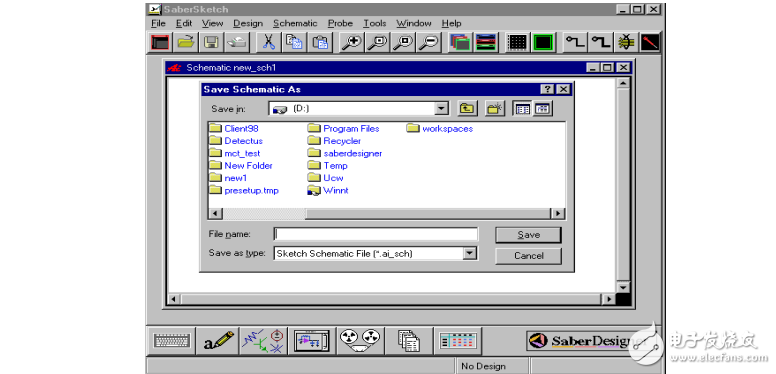Viewport: 776px width, 374px height.
Task: Click the stacked color windows toolbar icon
Action: tap(460, 43)
